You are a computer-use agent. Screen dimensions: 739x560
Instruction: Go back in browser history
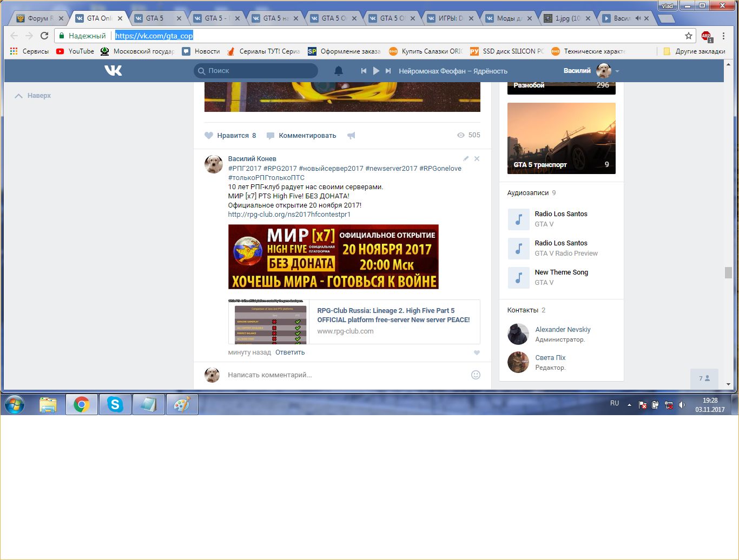[14, 36]
